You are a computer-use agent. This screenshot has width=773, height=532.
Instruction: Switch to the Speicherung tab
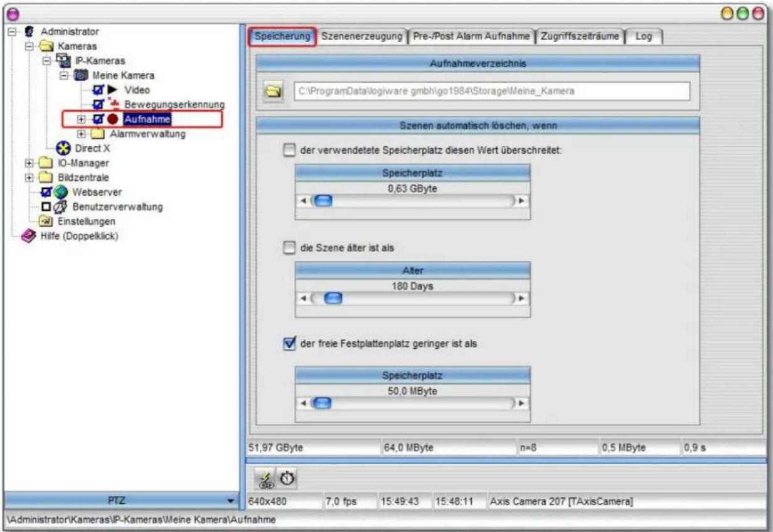tap(282, 36)
